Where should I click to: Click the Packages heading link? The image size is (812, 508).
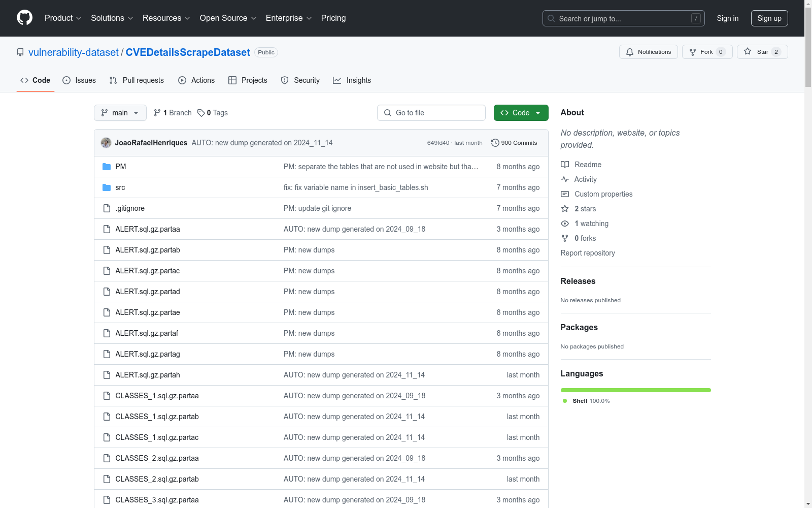(x=579, y=327)
